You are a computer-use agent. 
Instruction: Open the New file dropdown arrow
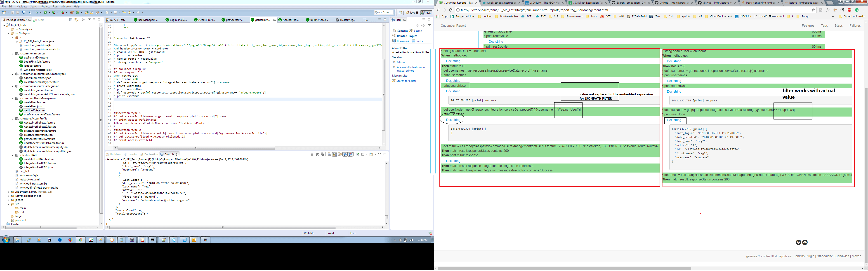[x=8, y=12]
